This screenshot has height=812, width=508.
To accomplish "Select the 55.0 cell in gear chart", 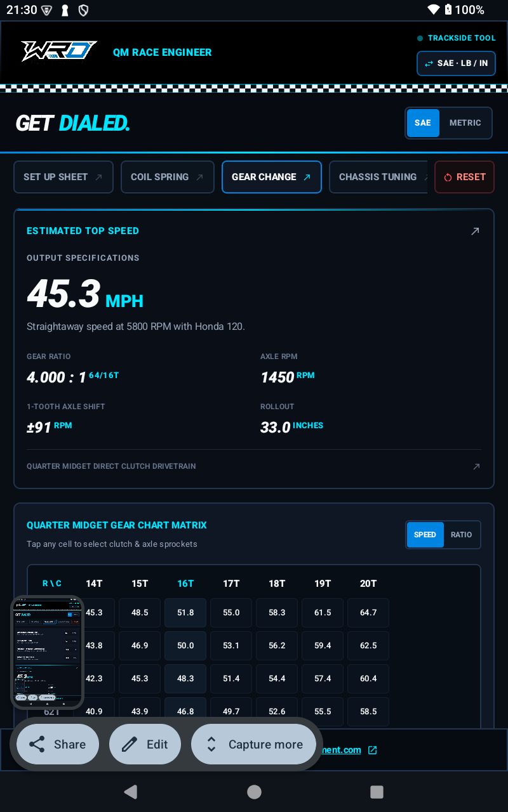I will point(231,613).
